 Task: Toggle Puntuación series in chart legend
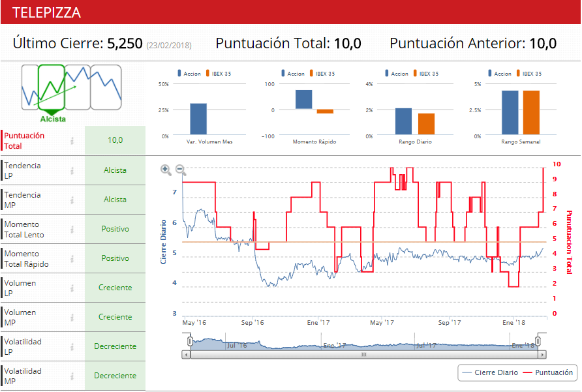(550, 372)
